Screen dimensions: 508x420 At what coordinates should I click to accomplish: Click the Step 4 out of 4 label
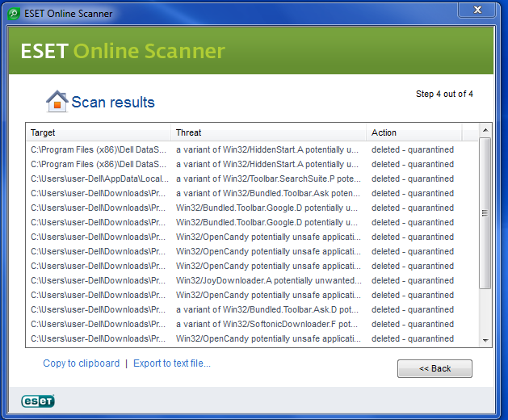[x=444, y=94]
